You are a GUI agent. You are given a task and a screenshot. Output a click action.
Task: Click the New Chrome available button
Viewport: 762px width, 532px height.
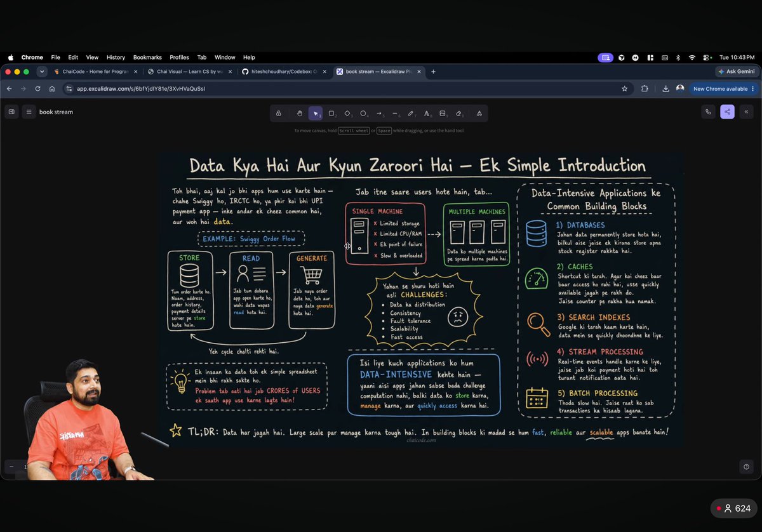tap(724, 89)
